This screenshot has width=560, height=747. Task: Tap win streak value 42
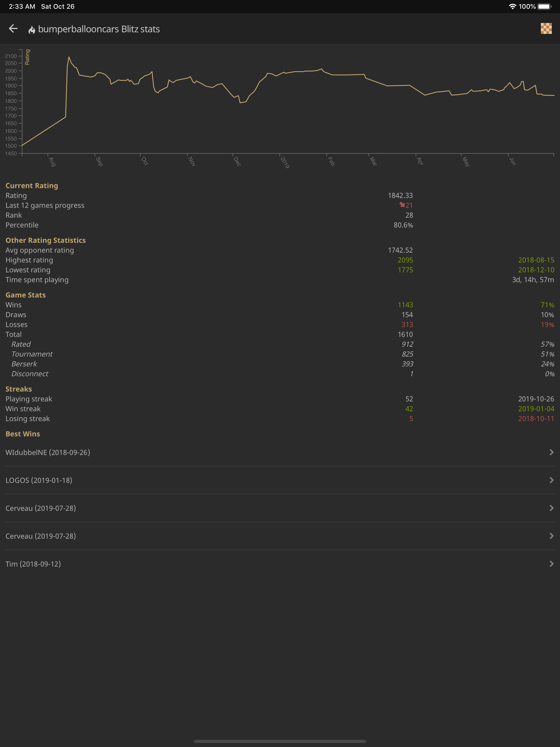coord(409,408)
